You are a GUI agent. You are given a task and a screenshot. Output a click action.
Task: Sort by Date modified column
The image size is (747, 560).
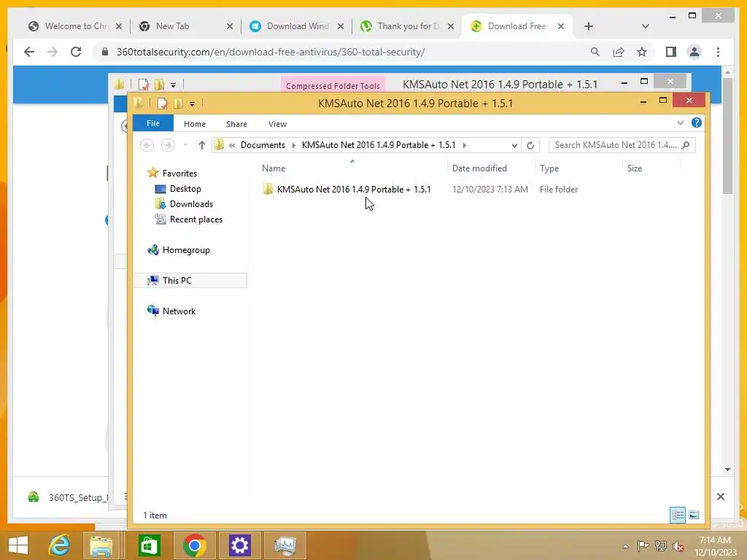(x=479, y=168)
